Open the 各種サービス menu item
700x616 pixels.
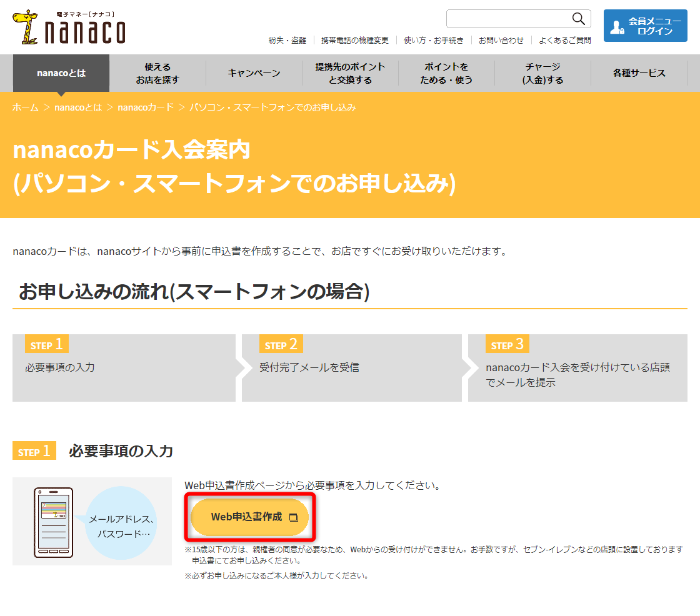(x=639, y=73)
